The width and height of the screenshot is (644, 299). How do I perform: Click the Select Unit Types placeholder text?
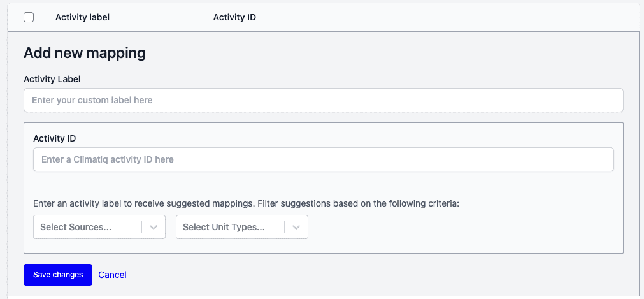pos(224,227)
